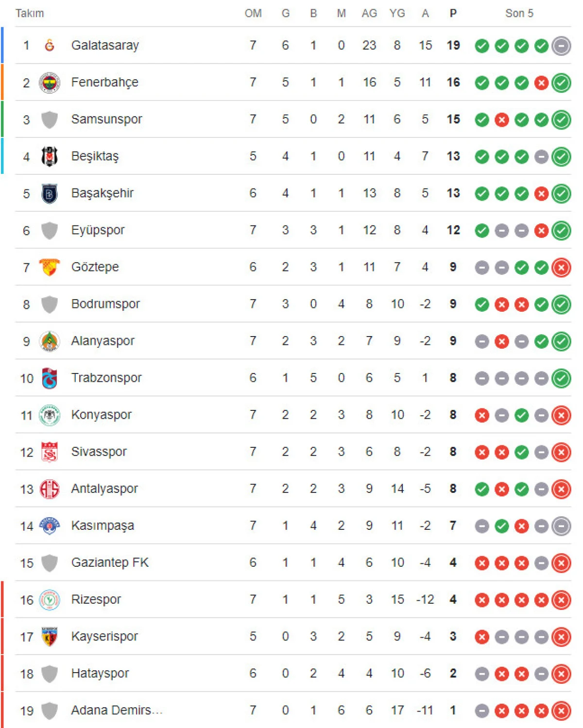Viewport: 583px width, 728px height.
Task: Click Galatasaray's latest match draw indicator
Action: point(561,46)
